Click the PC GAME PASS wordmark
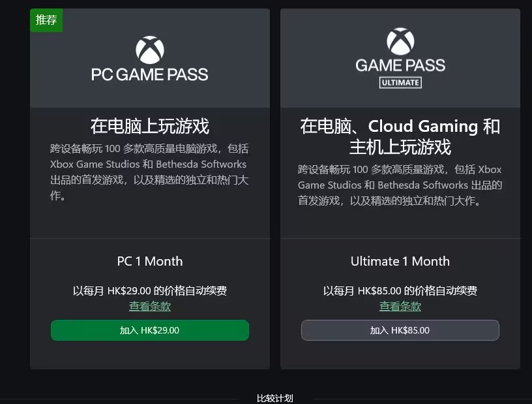 pos(150,74)
